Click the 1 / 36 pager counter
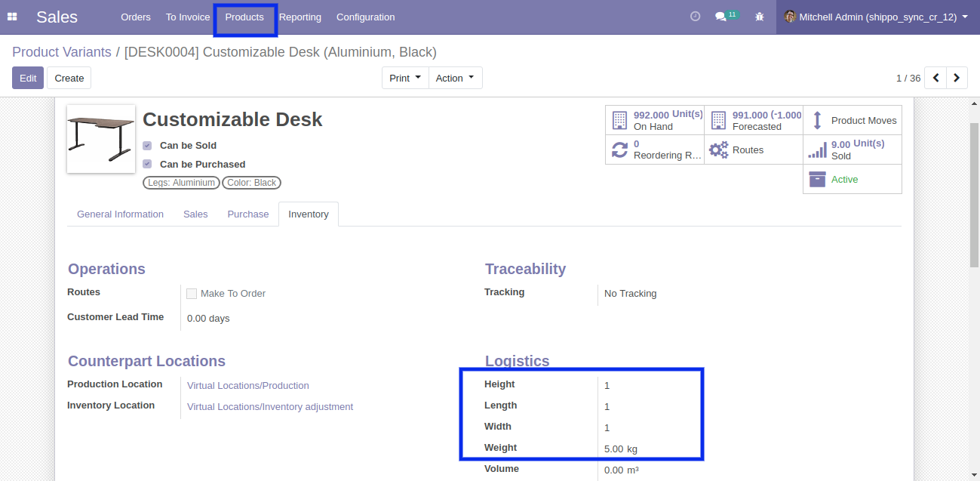 [908, 79]
